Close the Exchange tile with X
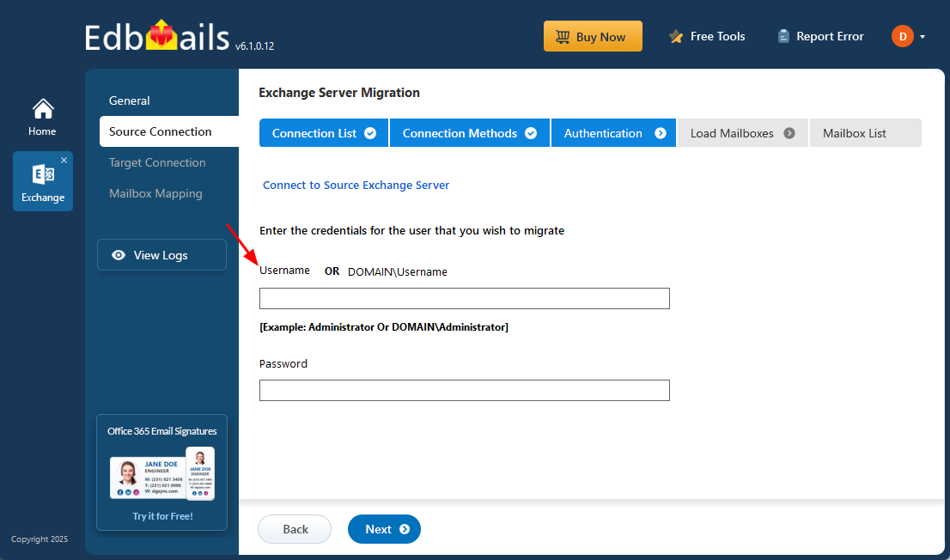 [x=64, y=160]
